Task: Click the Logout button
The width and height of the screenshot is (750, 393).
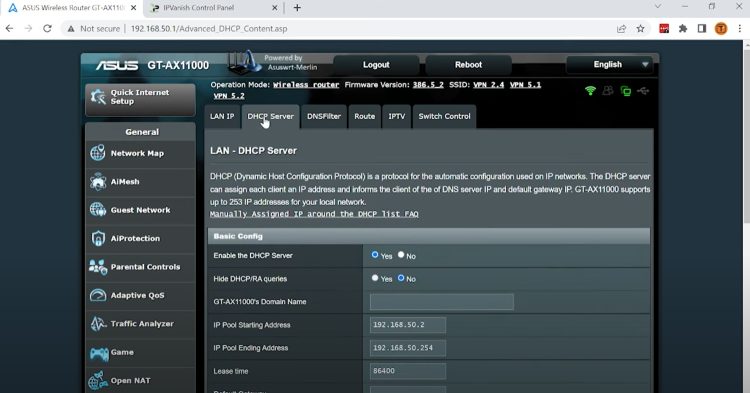Action: (x=376, y=65)
